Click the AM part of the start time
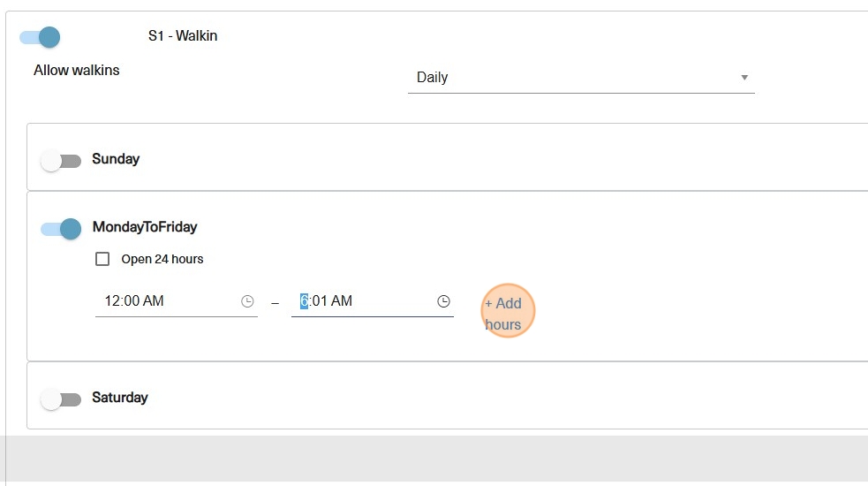The width and height of the screenshot is (868, 486). 154,301
